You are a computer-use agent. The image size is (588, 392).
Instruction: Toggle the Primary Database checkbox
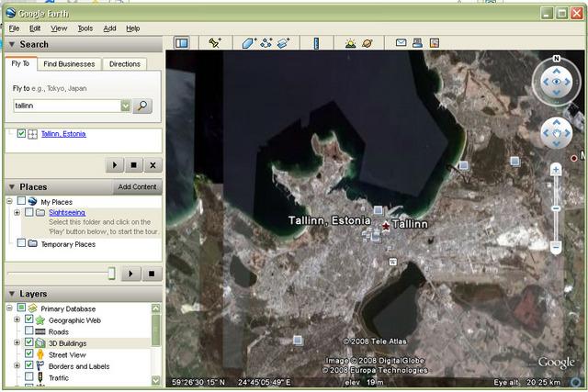[x=21, y=308]
